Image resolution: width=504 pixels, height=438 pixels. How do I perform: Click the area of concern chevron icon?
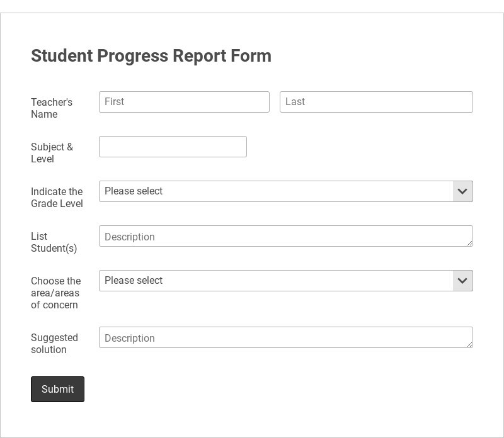coord(462,281)
